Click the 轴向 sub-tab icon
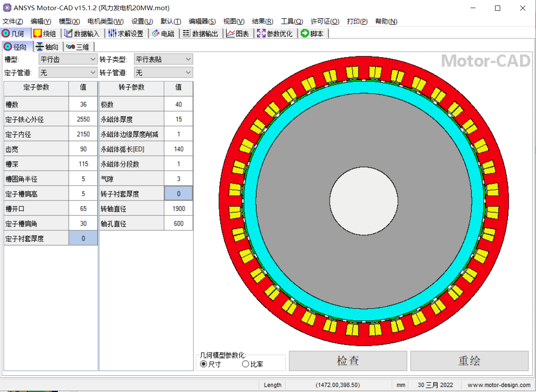This screenshot has width=536, height=392. pos(40,47)
